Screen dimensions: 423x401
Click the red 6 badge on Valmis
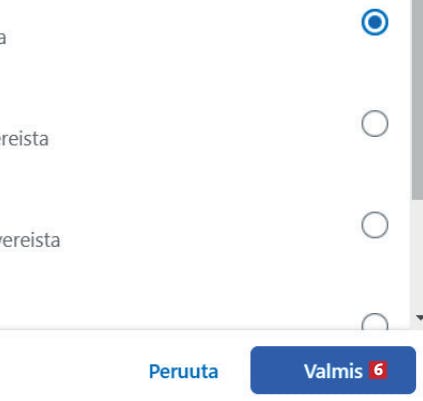point(378,370)
